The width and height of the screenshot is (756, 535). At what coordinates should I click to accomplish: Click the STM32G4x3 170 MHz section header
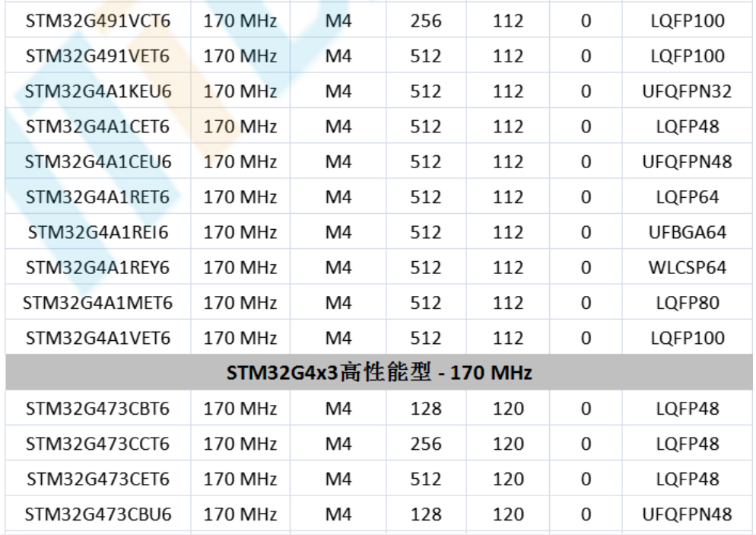tap(378, 374)
